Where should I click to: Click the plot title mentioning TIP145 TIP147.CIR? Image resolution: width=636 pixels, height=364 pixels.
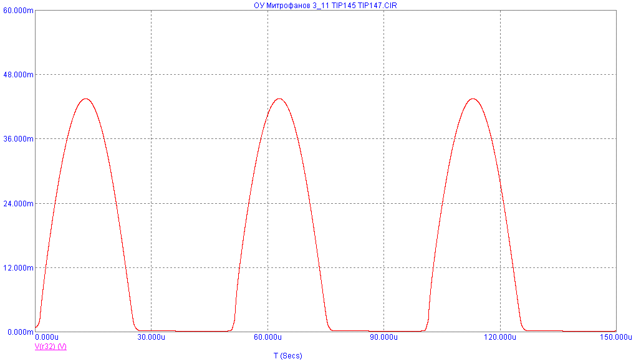[x=325, y=5]
